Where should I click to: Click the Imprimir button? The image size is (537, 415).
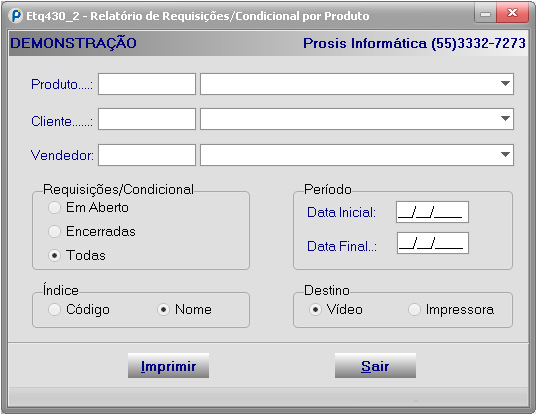point(168,366)
